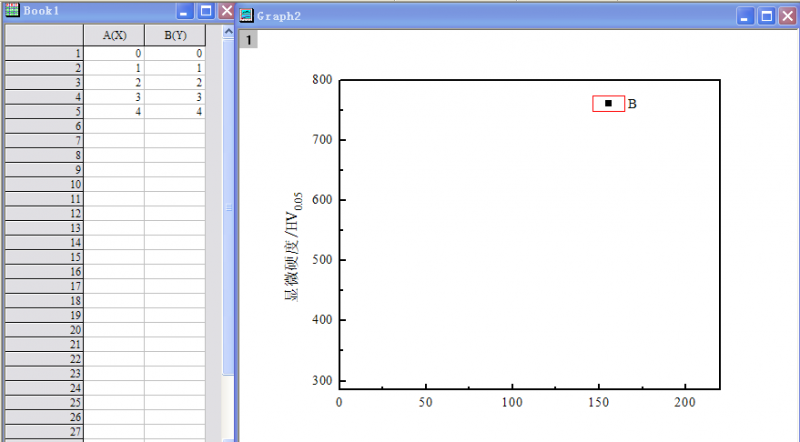This screenshot has width=800, height=442.
Task: Minimize the Graph2 window
Action: coord(745,16)
